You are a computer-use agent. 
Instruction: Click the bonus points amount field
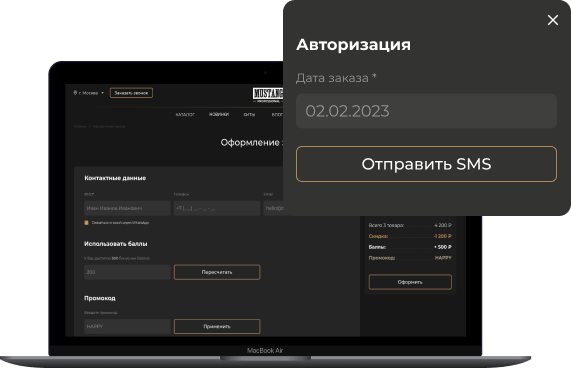point(127,272)
